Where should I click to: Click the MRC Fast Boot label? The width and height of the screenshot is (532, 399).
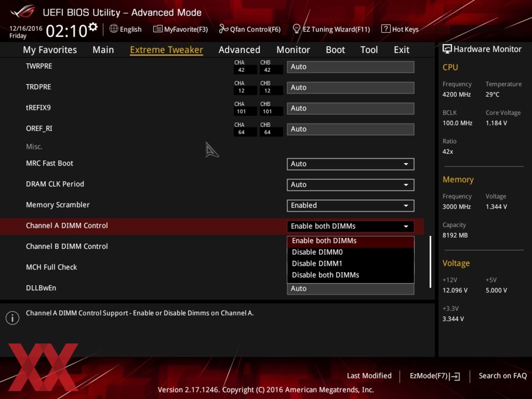(49, 163)
